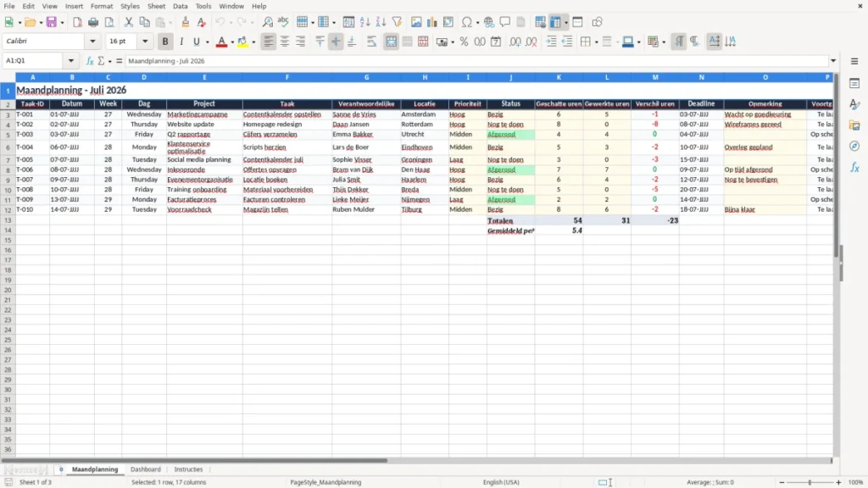Toggle Underline formatting
Screen dimensions: 868x488
[196, 42]
